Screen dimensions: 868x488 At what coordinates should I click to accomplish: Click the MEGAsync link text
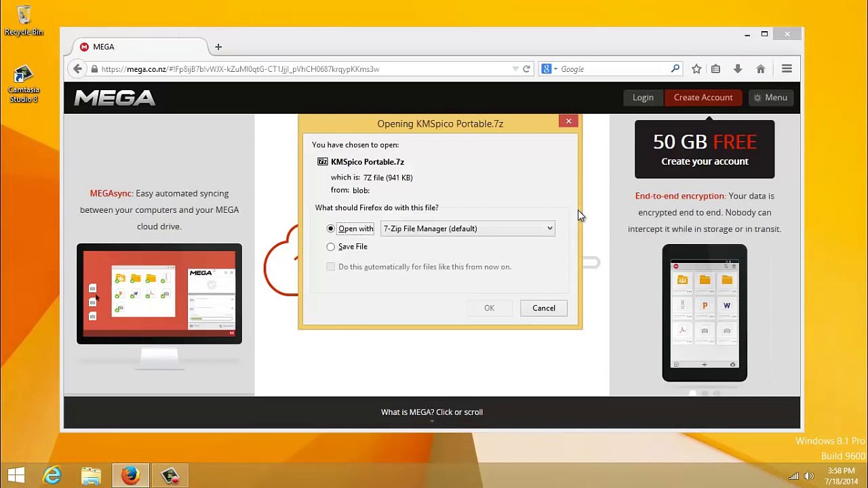[x=111, y=193]
